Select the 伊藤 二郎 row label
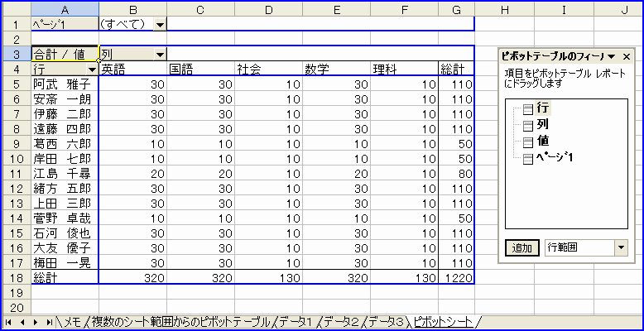The image size is (644, 331). click(x=65, y=113)
